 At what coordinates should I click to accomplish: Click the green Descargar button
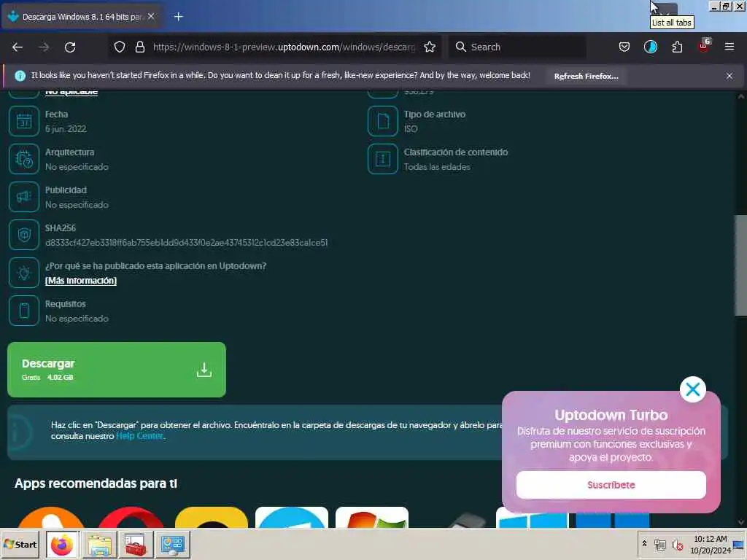[x=117, y=370]
